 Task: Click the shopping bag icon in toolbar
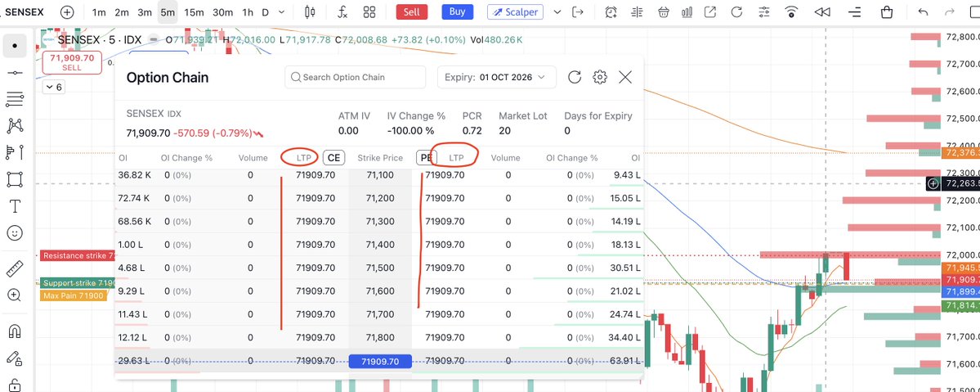(x=886, y=12)
